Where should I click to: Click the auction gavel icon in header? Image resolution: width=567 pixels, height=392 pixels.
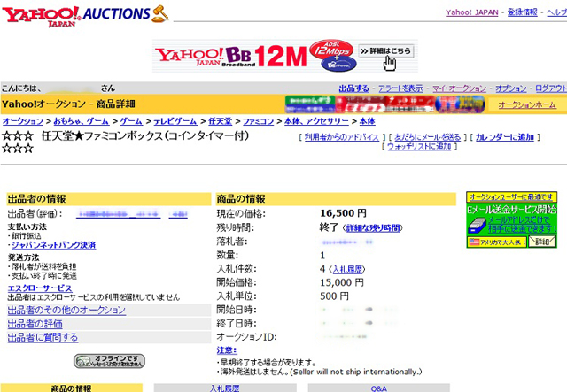click(159, 14)
